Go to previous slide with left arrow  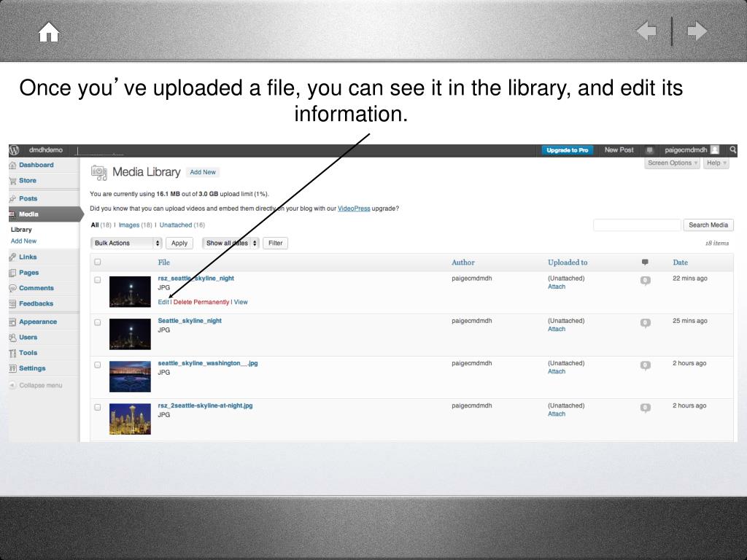[646, 31]
